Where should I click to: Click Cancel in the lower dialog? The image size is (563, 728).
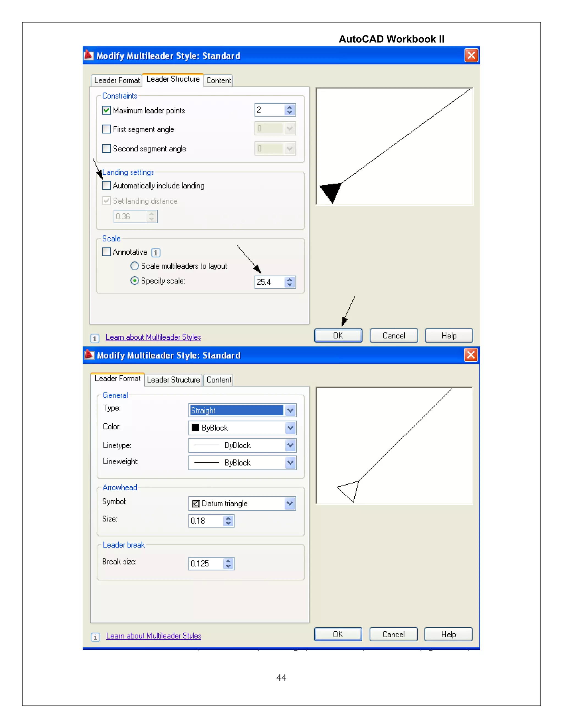click(x=394, y=634)
